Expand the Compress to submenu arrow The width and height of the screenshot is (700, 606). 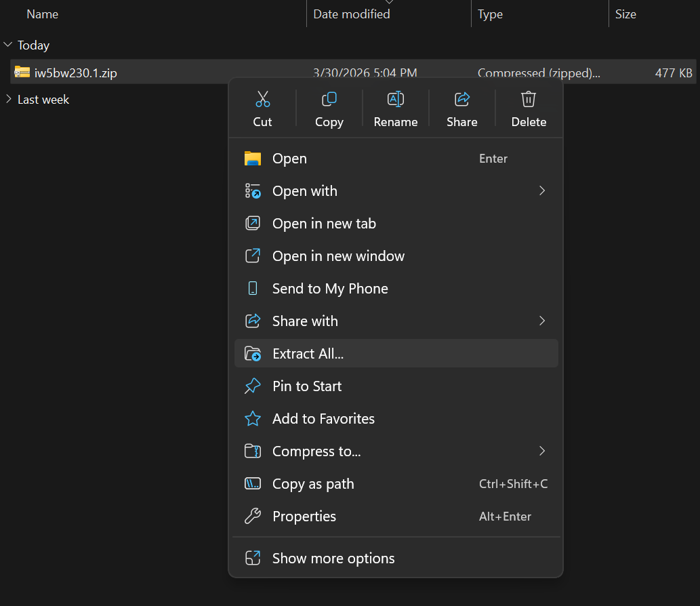(x=541, y=451)
